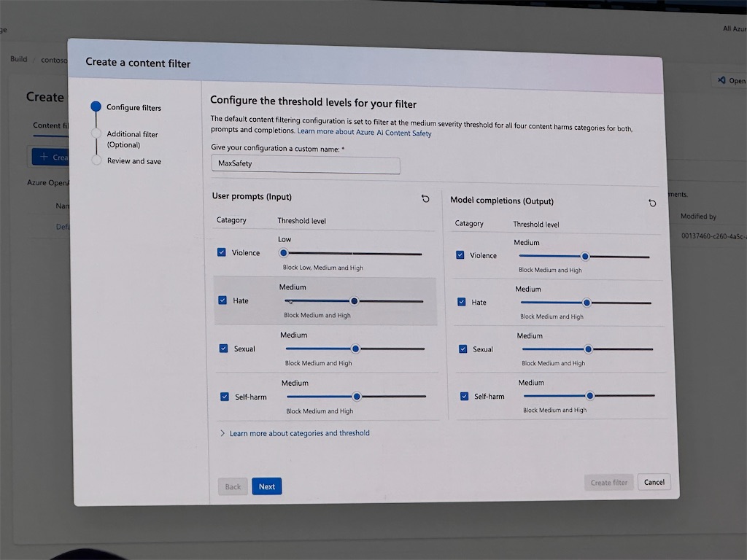The width and height of the screenshot is (747, 560).
Task: Uncheck the Violence input checkbox
Action: (222, 252)
